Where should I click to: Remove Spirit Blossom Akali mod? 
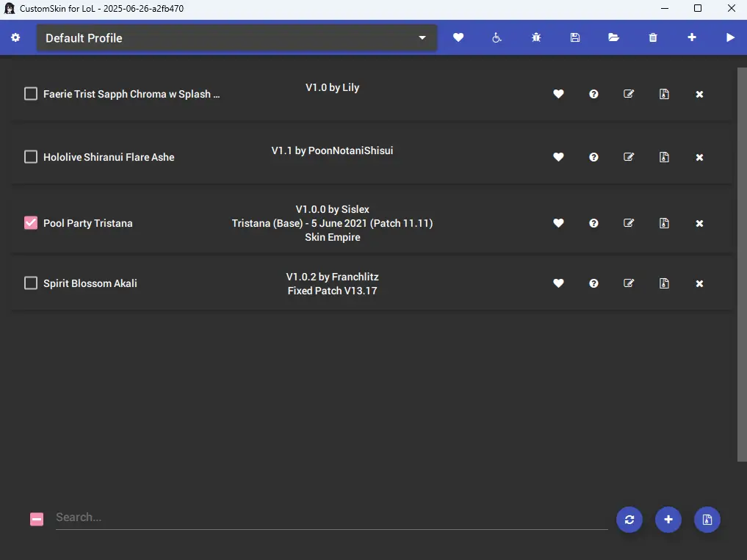point(699,283)
